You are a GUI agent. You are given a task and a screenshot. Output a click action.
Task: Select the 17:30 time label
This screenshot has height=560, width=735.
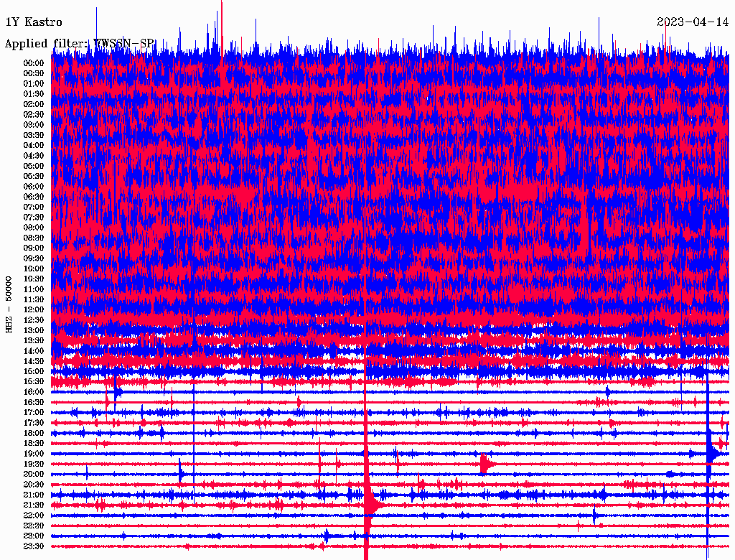click(x=34, y=423)
